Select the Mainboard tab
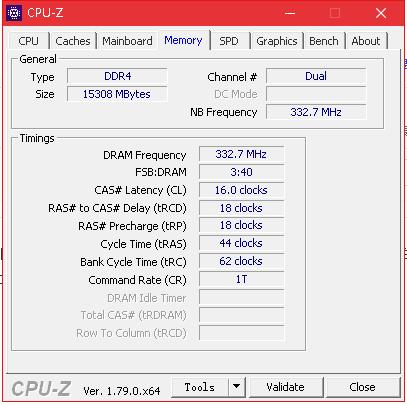This screenshot has height=404, width=407. click(127, 41)
